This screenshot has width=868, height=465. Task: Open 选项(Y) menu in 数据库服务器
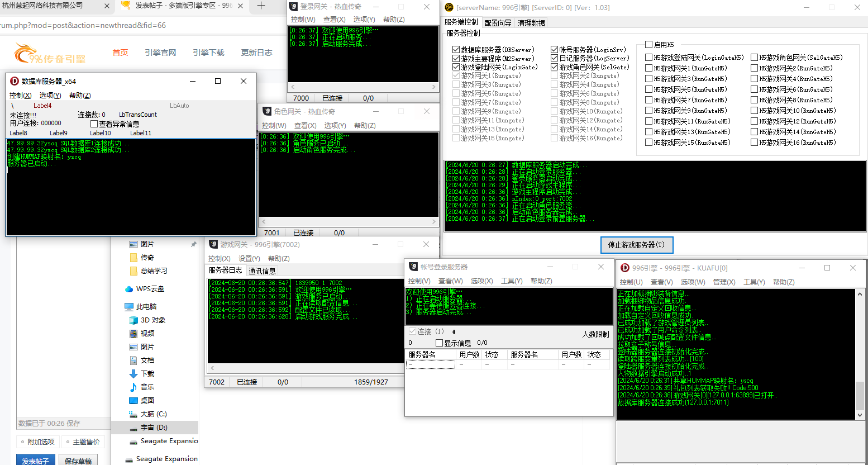point(50,96)
